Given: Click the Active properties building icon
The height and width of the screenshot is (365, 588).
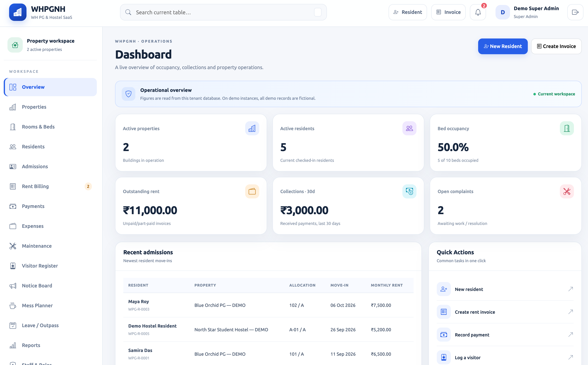Looking at the screenshot, I should click(252, 128).
